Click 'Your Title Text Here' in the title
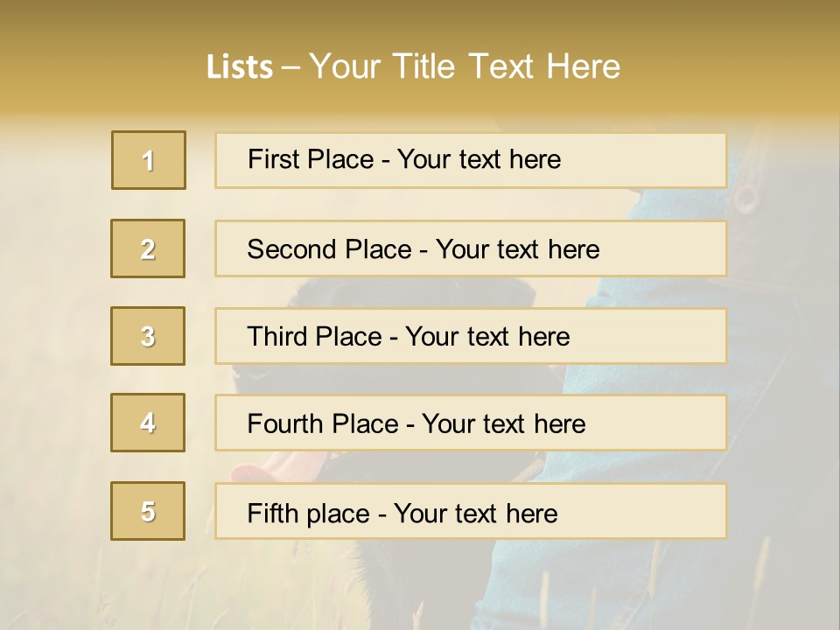The width and height of the screenshot is (840, 630). click(x=465, y=66)
